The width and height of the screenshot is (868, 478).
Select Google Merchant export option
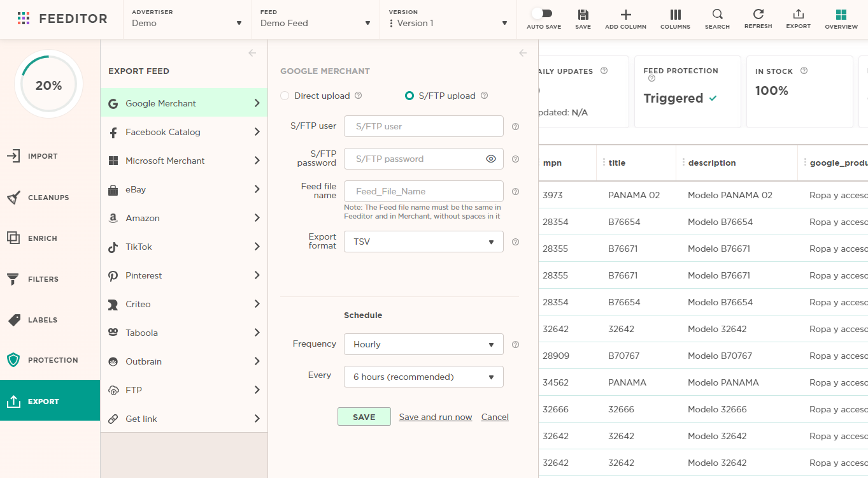point(184,103)
